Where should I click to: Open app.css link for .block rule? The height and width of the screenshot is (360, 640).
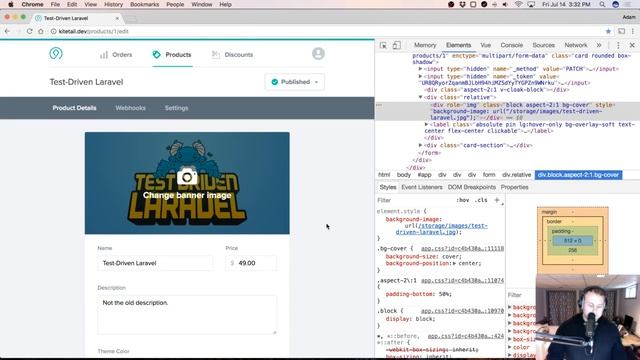click(462, 311)
